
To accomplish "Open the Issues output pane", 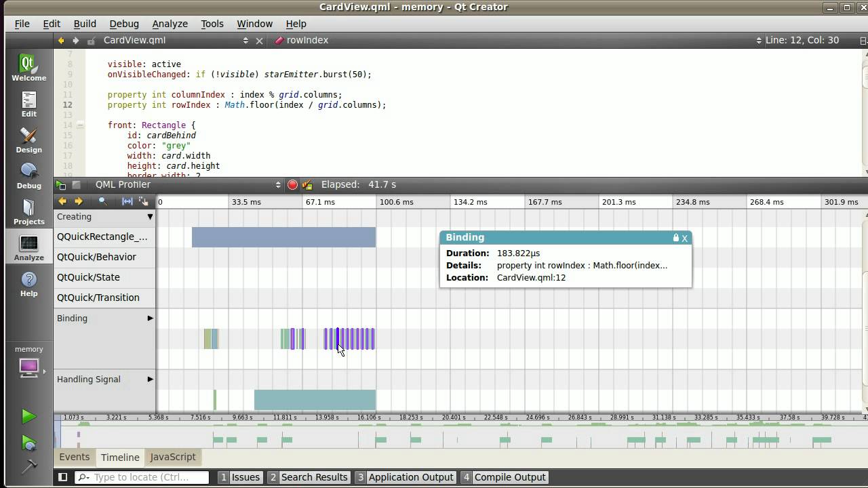I will pyautogui.click(x=240, y=477).
